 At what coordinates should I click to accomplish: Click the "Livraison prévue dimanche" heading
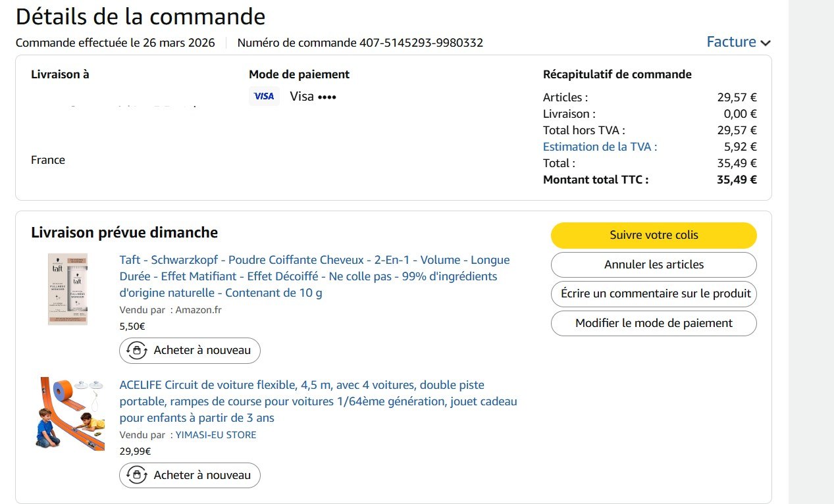[124, 232]
